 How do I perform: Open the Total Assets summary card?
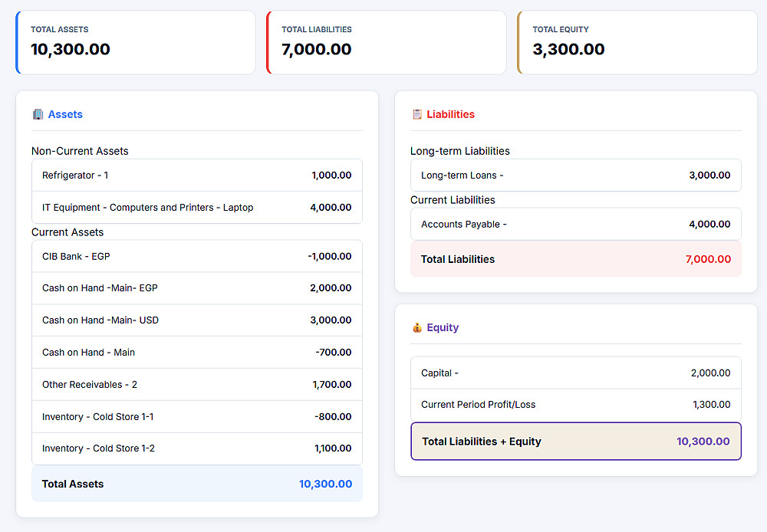[136, 42]
